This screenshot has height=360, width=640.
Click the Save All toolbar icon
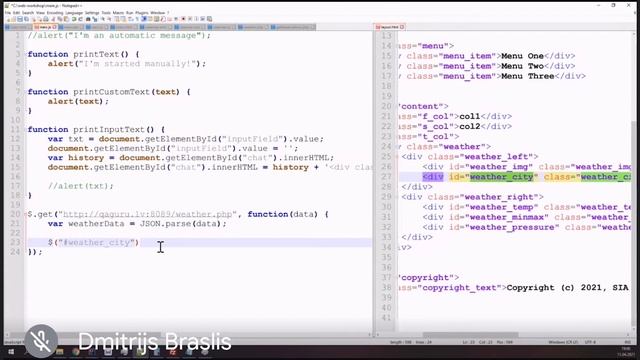(x=26, y=19)
